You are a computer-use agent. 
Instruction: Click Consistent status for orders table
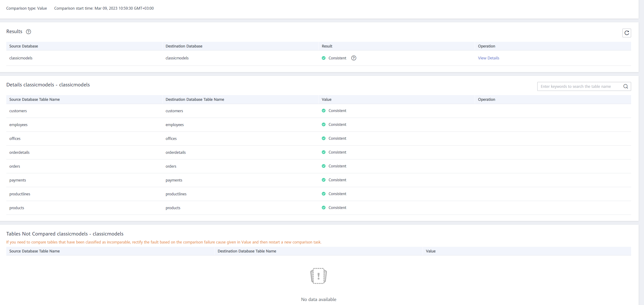[337, 166]
